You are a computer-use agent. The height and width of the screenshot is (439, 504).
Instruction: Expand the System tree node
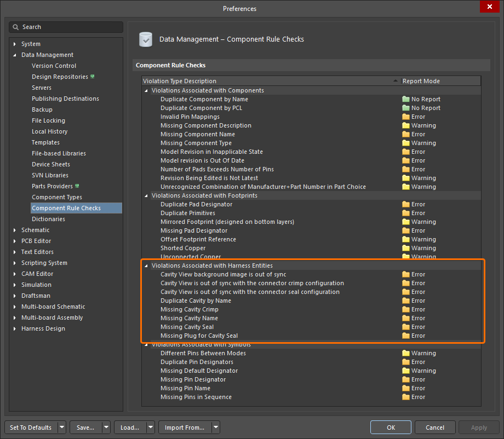14,44
